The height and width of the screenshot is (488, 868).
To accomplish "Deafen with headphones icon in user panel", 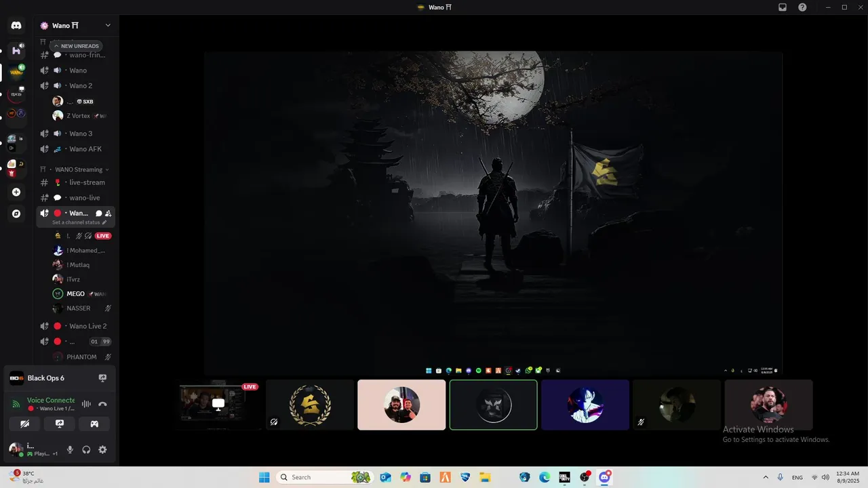I will tap(86, 449).
